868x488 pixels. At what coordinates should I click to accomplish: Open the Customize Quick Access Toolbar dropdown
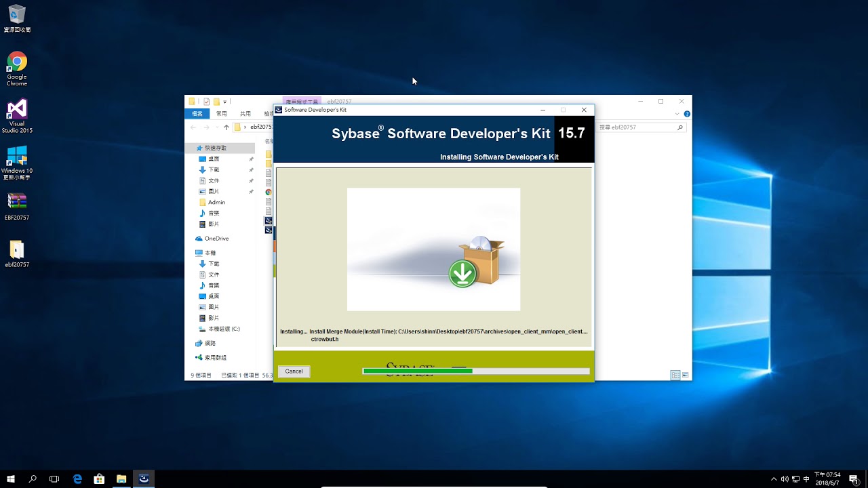tap(225, 102)
